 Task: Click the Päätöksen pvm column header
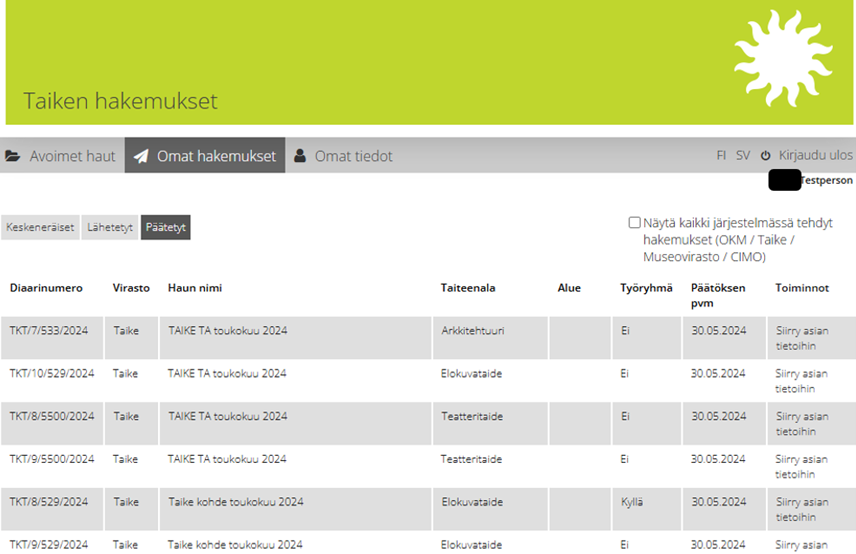coord(717,295)
